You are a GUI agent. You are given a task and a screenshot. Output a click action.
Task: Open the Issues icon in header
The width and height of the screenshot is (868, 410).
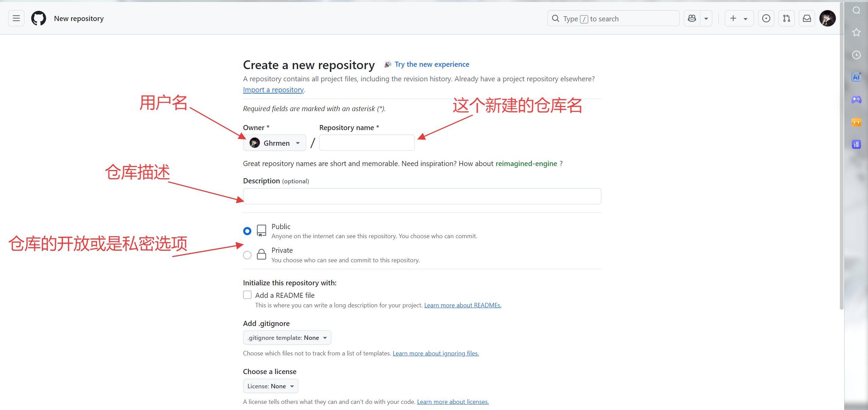(x=766, y=18)
